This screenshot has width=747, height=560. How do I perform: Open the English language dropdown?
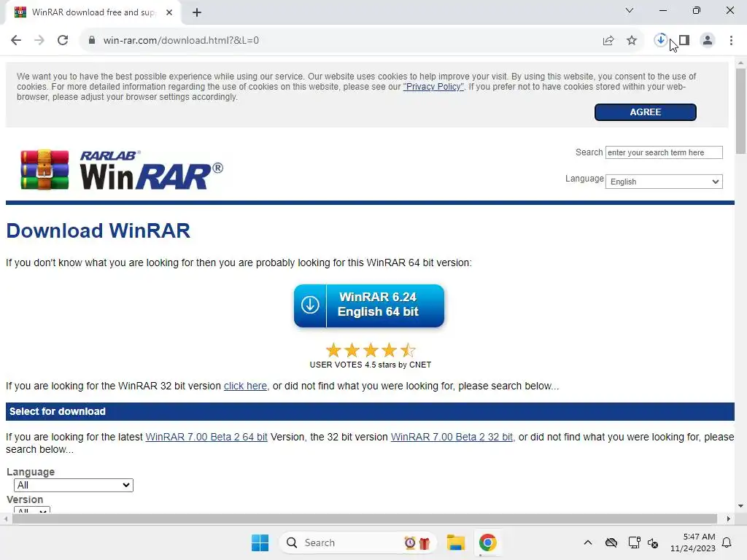coord(664,182)
